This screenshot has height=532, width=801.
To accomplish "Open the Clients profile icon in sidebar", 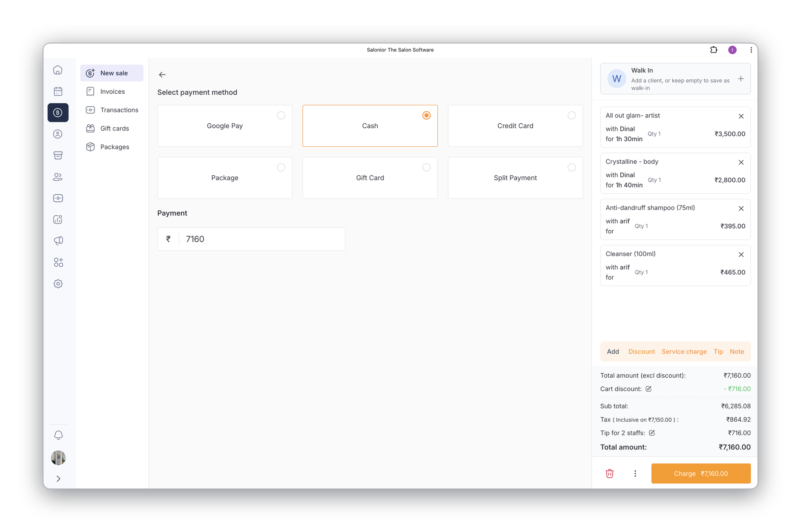I will 58,134.
